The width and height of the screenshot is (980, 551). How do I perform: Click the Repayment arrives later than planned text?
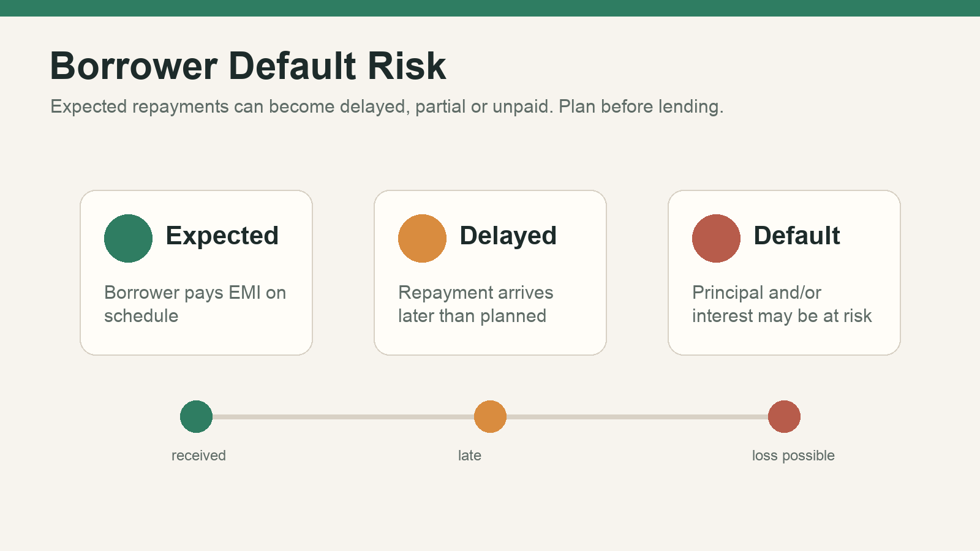[x=475, y=304]
